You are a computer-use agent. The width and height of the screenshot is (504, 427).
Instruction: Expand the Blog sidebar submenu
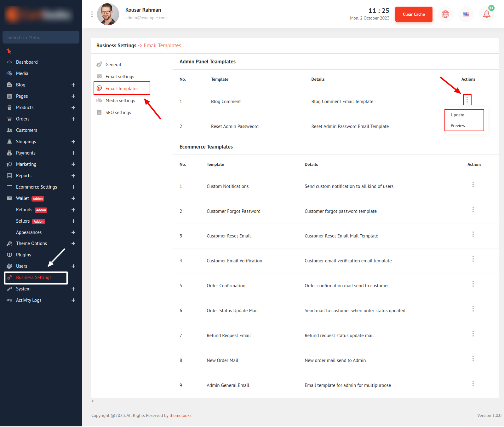pyautogui.click(x=73, y=85)
